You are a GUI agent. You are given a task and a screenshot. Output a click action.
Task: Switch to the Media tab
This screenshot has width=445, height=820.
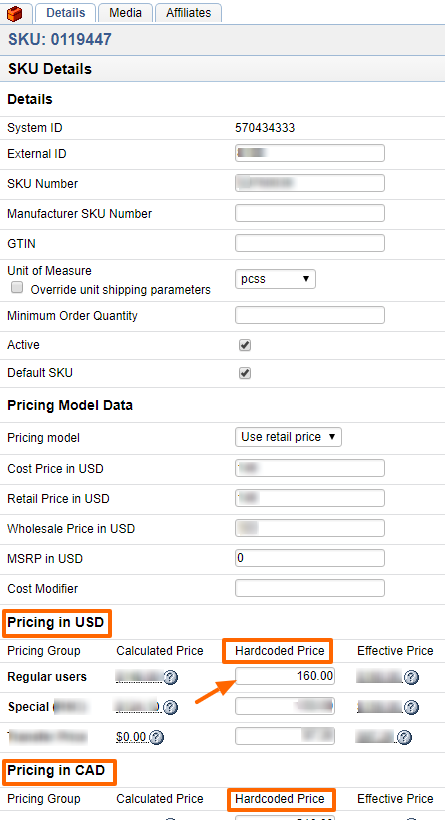click(x=125, y=13)
